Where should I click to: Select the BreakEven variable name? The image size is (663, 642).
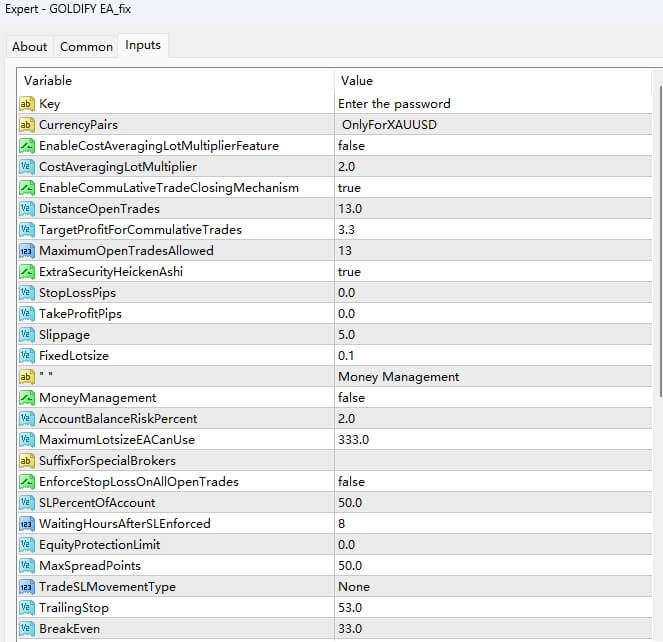click(x=70, y=628)
